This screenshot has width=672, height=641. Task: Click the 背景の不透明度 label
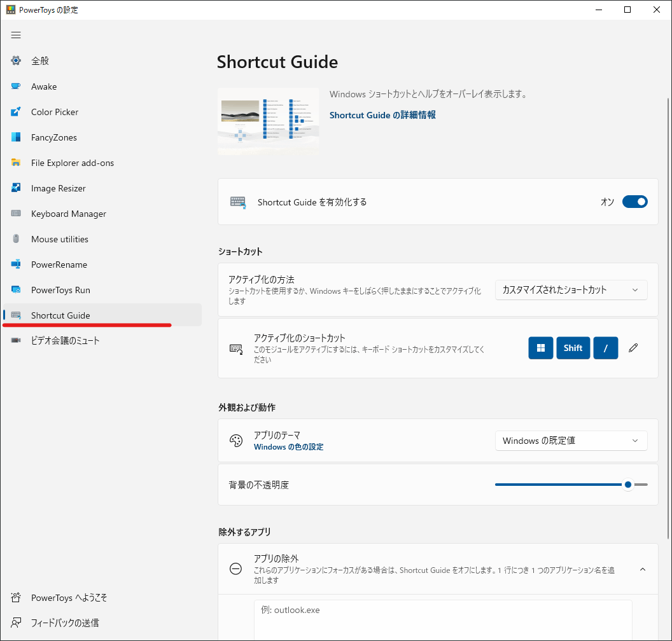[x=259, y=485]
